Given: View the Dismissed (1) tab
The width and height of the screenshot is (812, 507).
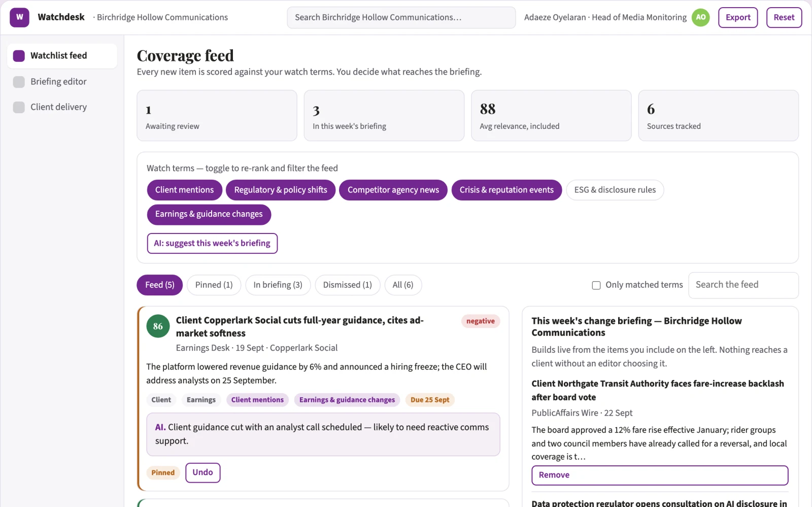Looking at the screenshot, I should (347, 285).
